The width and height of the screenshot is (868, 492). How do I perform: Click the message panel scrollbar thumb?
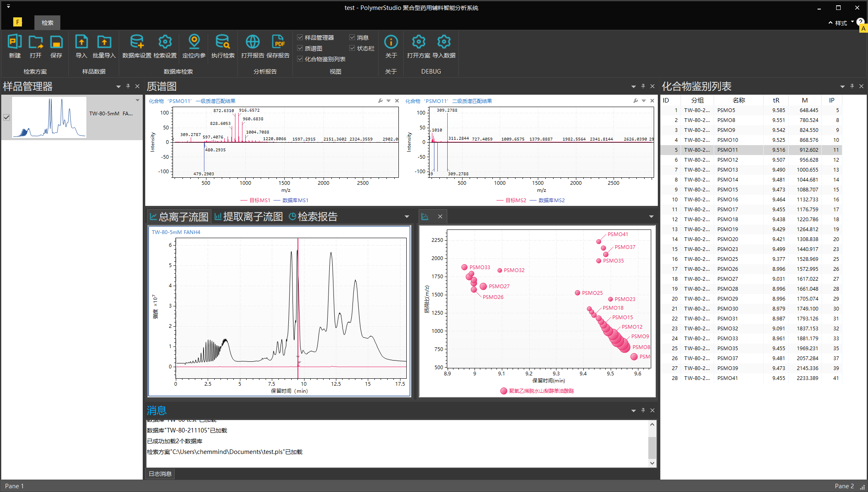[x=652, y=447]
